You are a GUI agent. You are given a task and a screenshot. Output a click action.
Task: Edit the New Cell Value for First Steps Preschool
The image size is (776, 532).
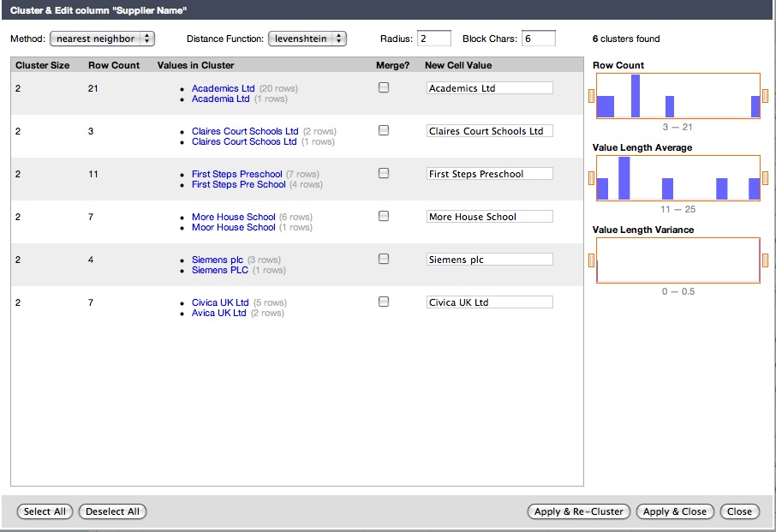click(489, 174)
